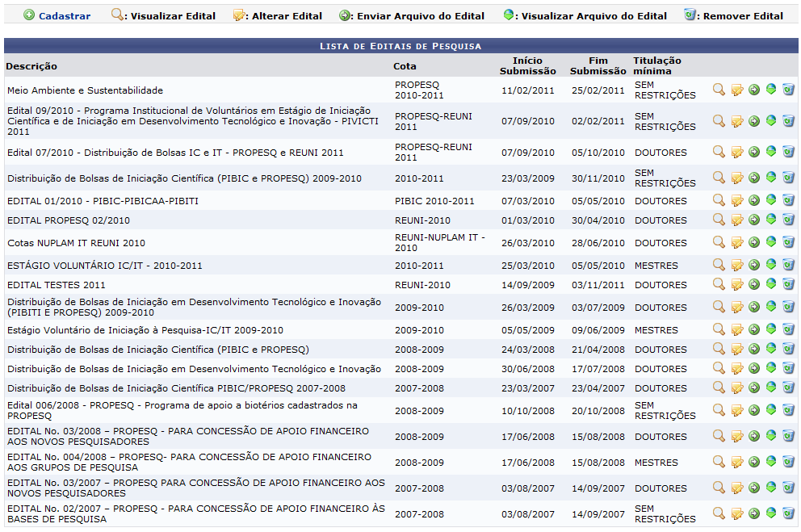The height and width of the screenshot is (532, 801).
Task: Send file for EDITAL No. 03/2008 row
Action: click(754, 436)
